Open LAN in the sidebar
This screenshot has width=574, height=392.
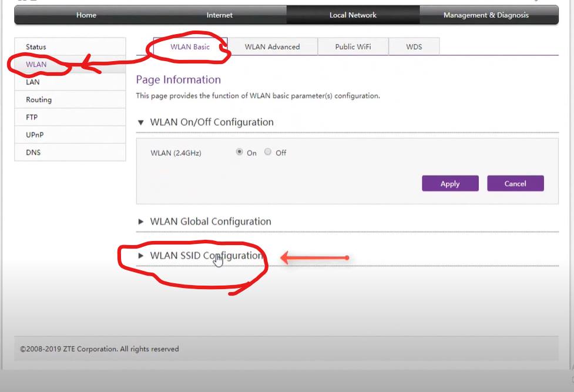coord(33,82)
